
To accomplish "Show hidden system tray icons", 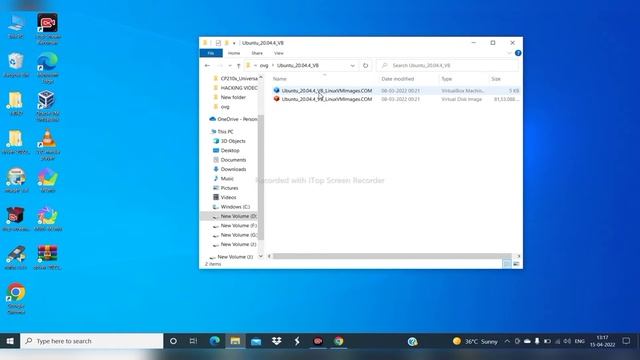I will click(507, 341).
